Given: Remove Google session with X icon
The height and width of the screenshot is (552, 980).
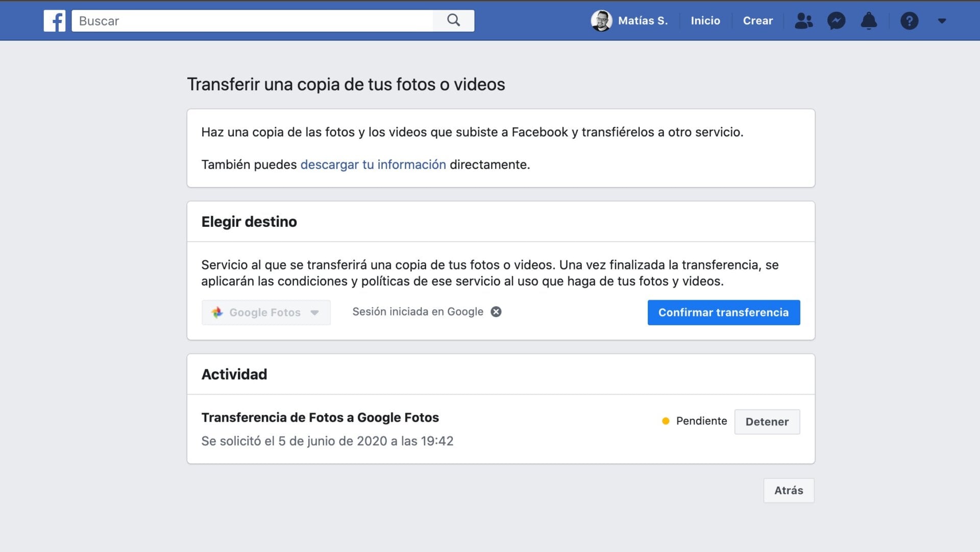Looking at the screenshot, I should coord(496,312).
